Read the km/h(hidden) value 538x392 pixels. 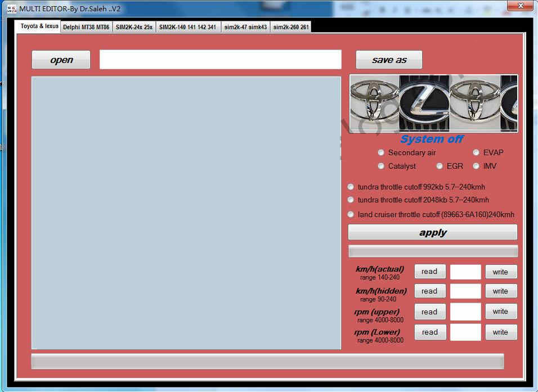click(x=430, y=291)
